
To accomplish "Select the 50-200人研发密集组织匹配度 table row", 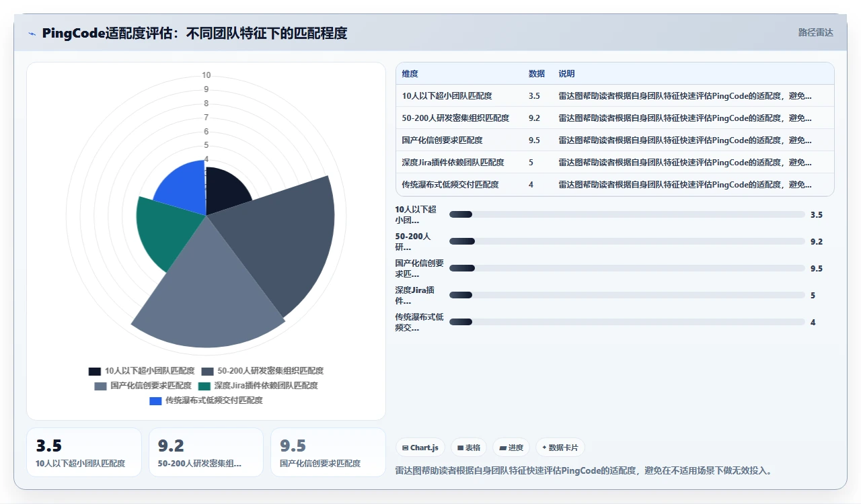I will point(615,118).
